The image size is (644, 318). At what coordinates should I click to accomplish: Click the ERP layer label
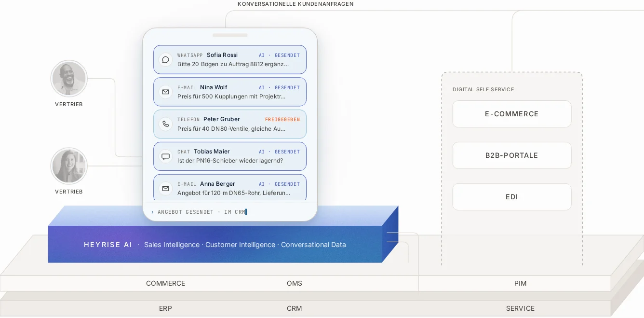coord(165,309)
